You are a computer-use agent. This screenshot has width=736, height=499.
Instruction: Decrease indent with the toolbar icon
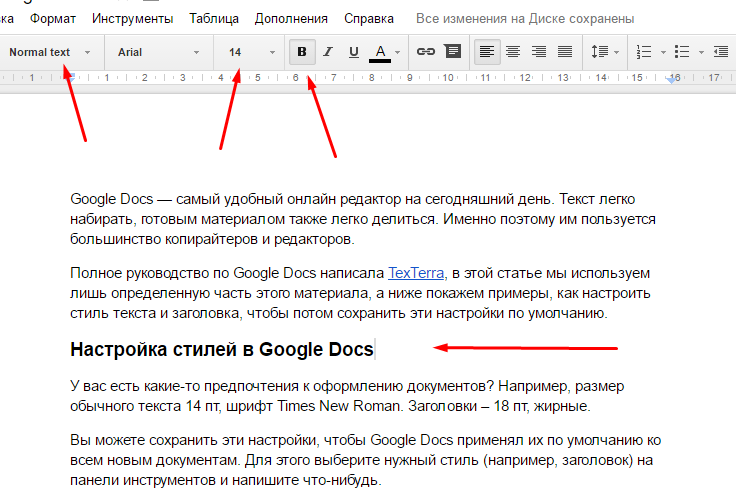721,52
